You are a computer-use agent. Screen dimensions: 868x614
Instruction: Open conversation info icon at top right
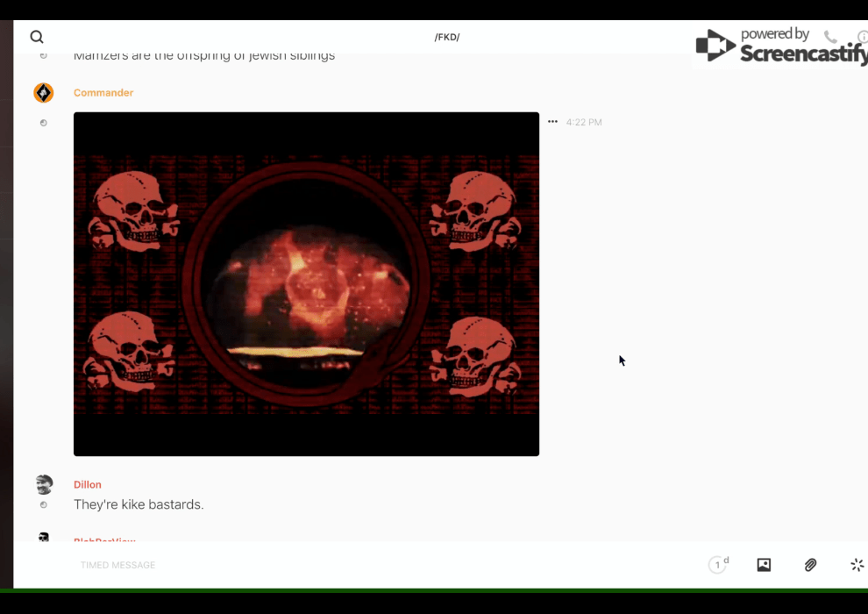(862, 37)
